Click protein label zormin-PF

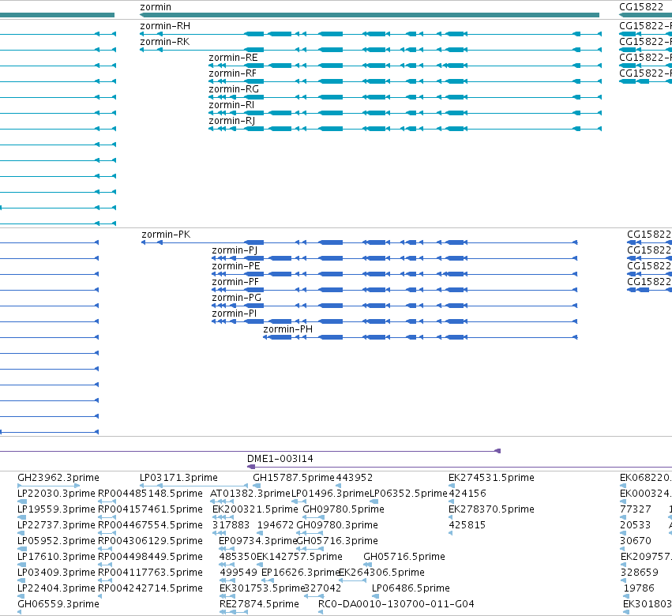click(235, 282)
